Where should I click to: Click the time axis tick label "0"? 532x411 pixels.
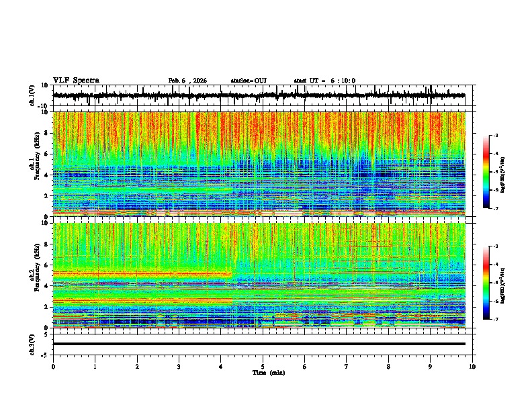point(53,367)
